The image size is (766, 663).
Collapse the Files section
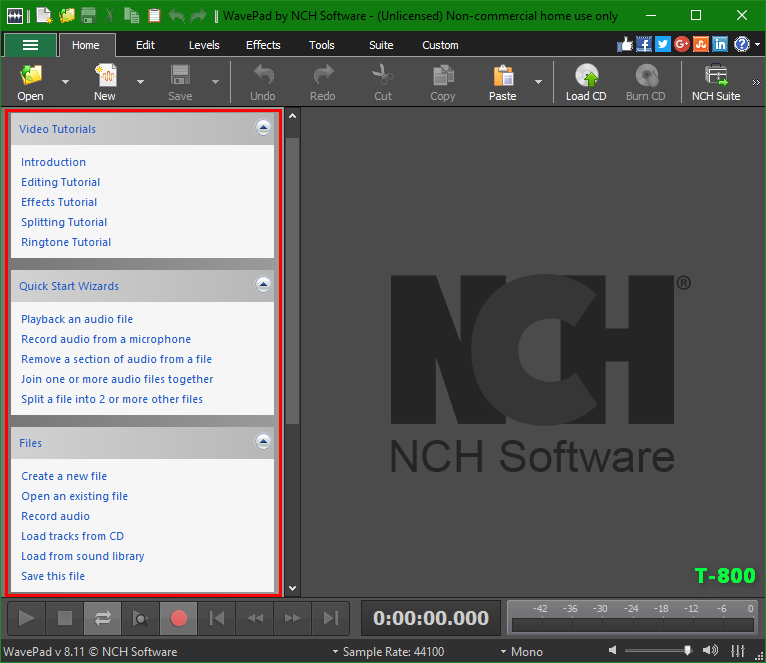[263, 442]
